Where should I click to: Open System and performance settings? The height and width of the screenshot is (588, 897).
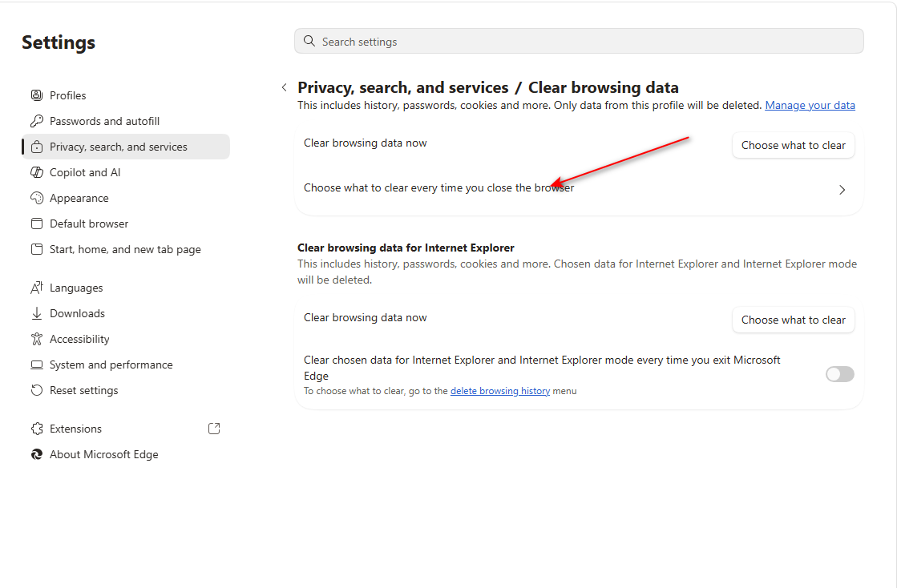(x=126, y=365)
